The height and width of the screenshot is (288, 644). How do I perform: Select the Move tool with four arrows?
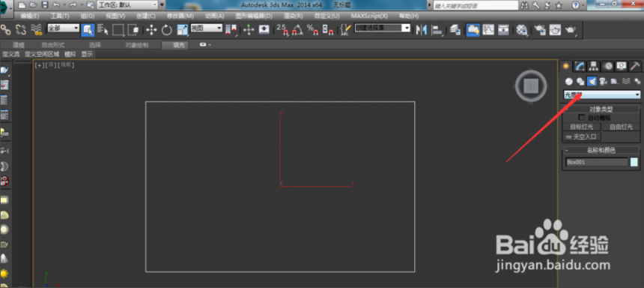coord(151,29)
